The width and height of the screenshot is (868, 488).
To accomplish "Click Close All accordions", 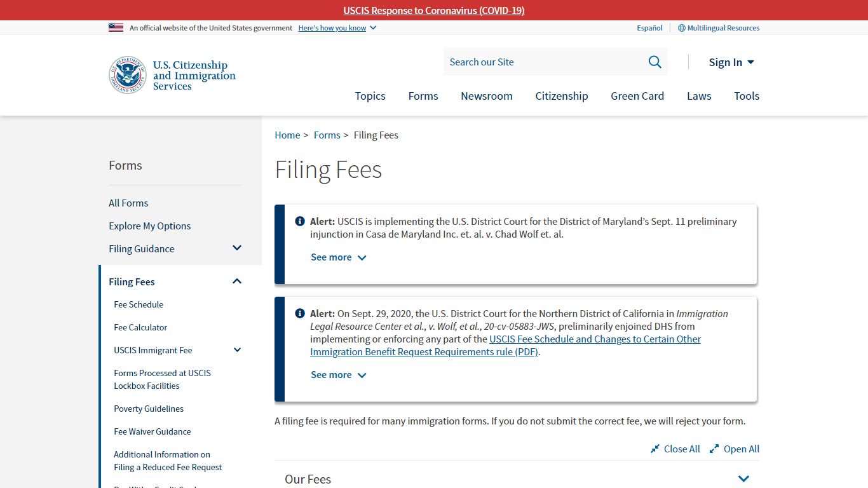I will [x=675, y=449].
